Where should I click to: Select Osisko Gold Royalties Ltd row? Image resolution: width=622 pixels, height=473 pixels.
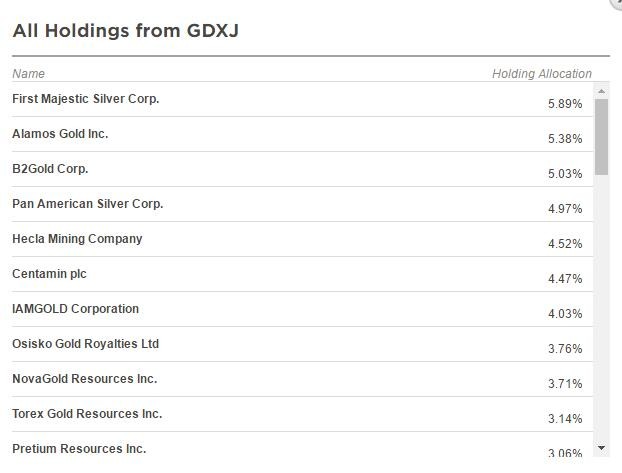coord(302,344)
